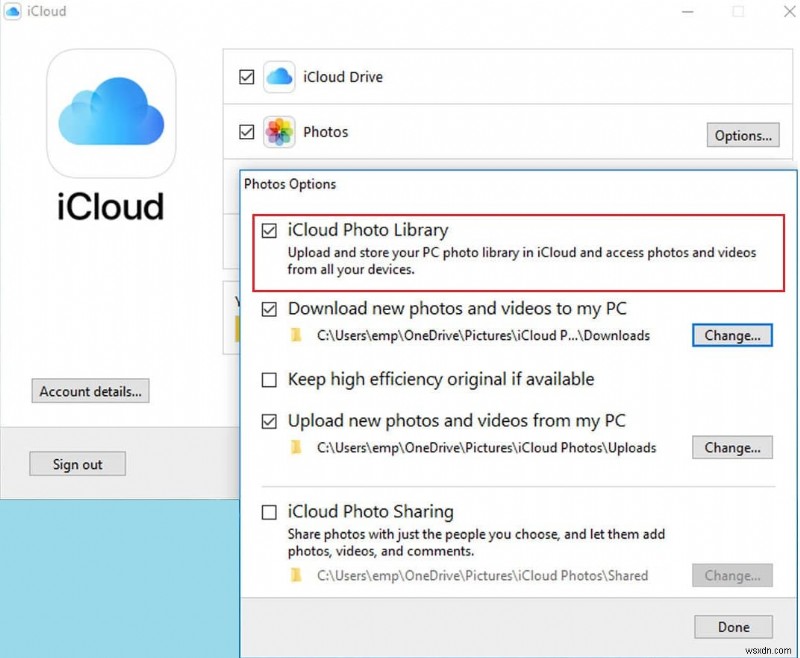
Task: Change the Downloads folder location
Action: tap(732, 335)
